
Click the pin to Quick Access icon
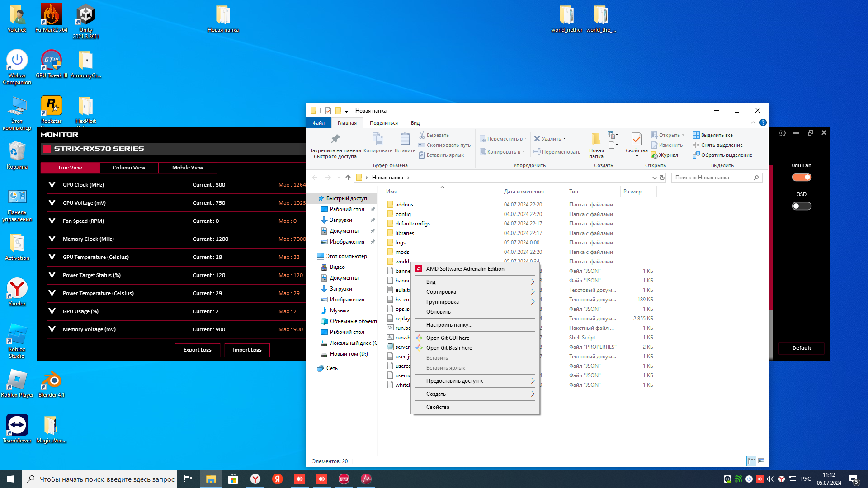point(335,146)
